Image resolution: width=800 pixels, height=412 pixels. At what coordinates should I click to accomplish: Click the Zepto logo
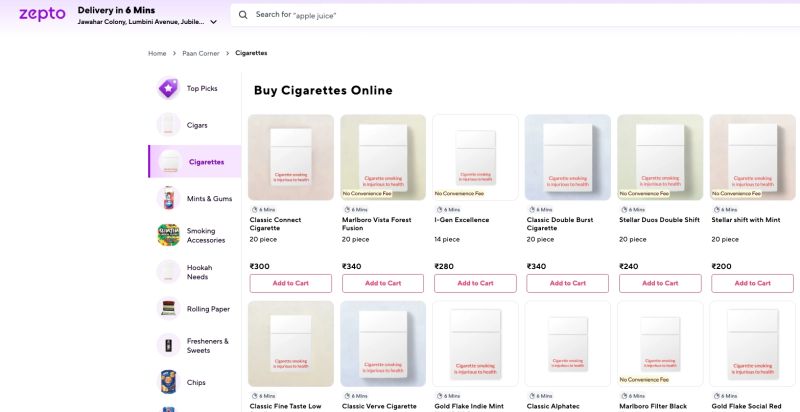coord(42,14)
